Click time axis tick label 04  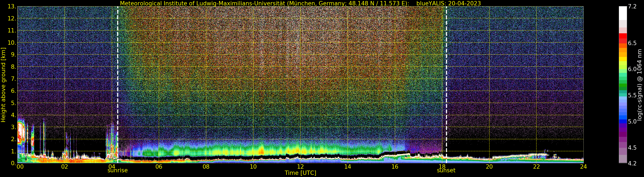click(112, 167)
